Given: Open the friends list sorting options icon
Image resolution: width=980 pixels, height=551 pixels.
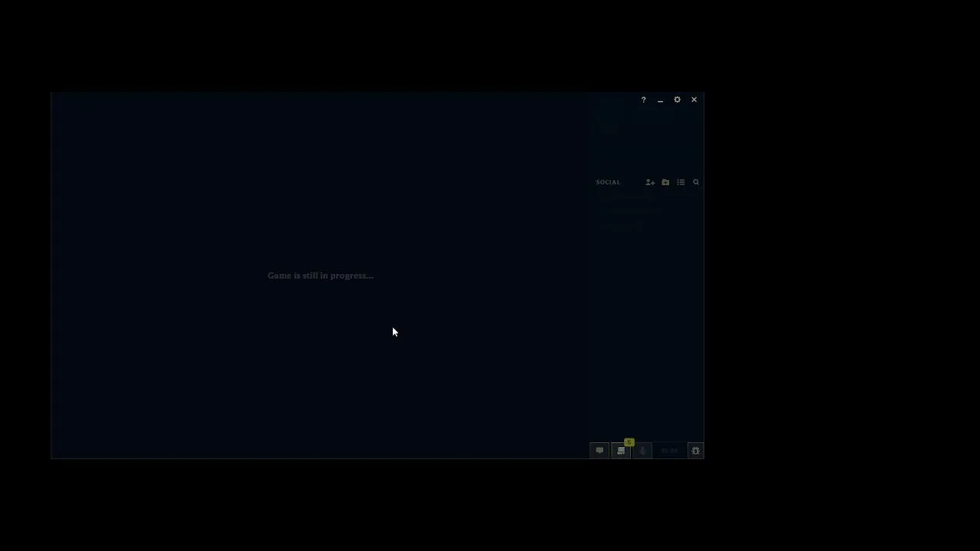Looking at the screenshot, I should click(x=681, y=182).
